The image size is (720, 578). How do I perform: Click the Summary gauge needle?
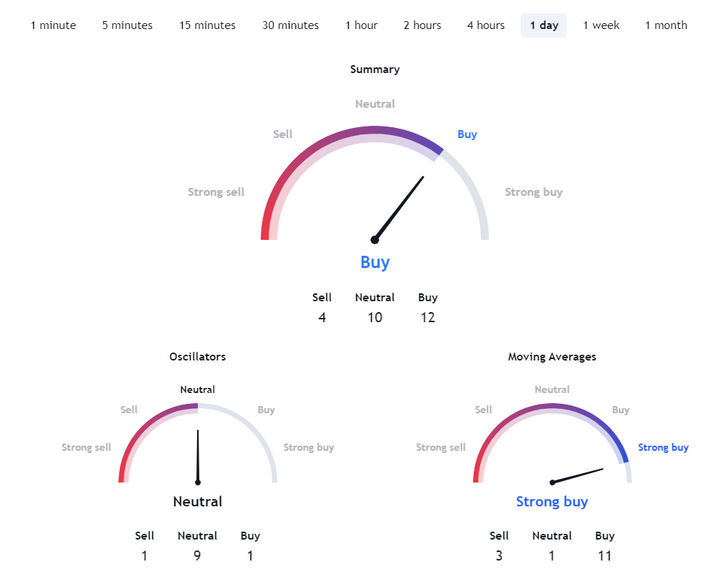click(399, 209)
